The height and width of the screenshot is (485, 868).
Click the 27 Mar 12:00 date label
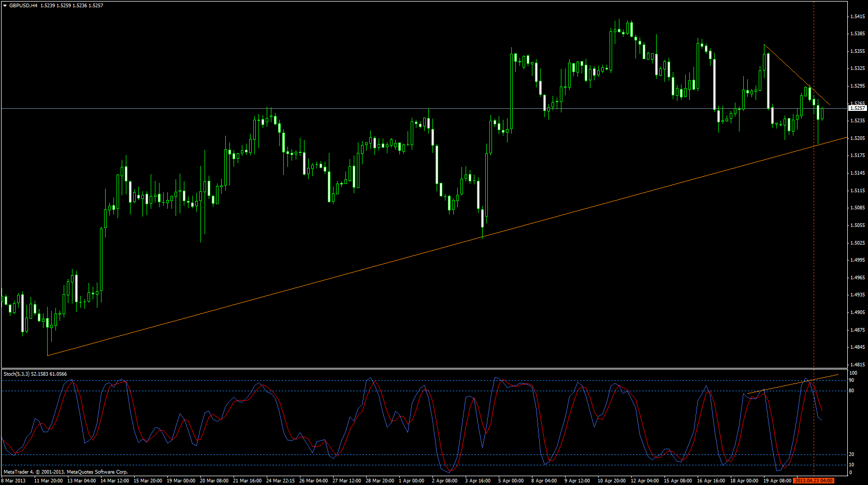point(346,481)
